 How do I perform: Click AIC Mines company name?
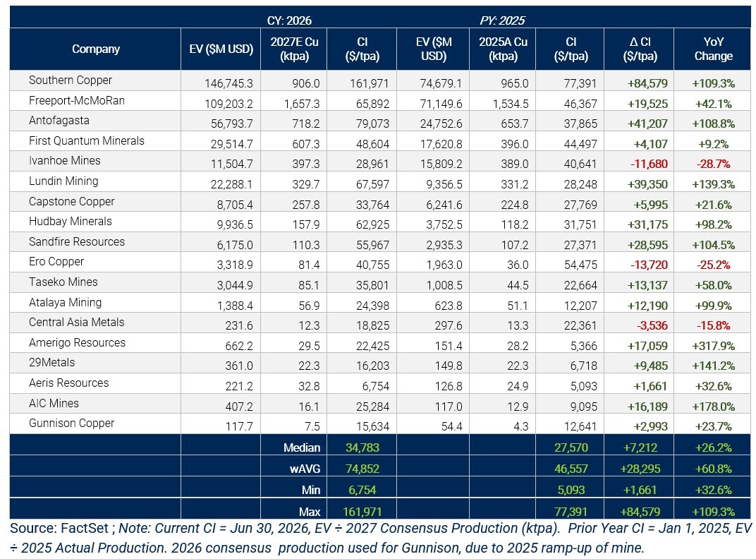point(54,403)
